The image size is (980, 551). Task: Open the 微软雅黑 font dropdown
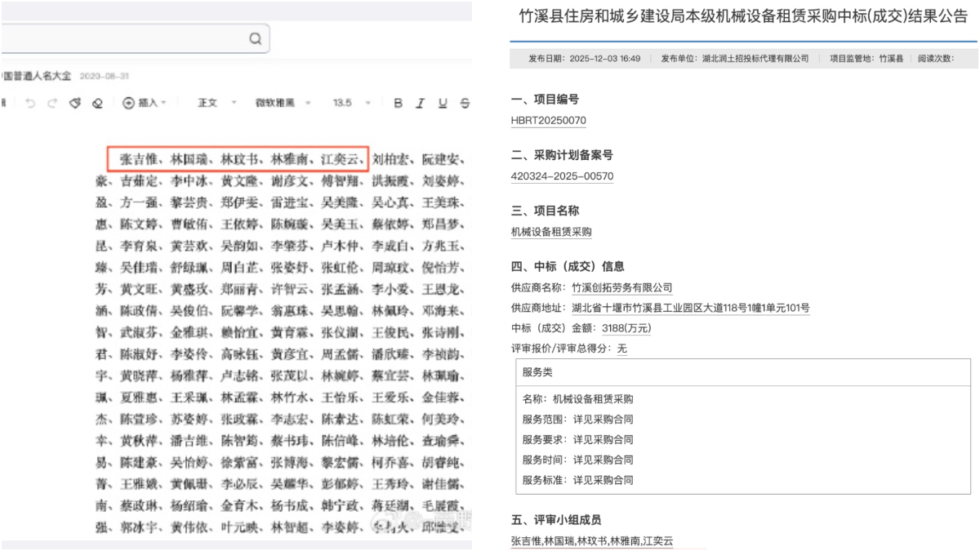pyautogui.click(x=282, y=103)
